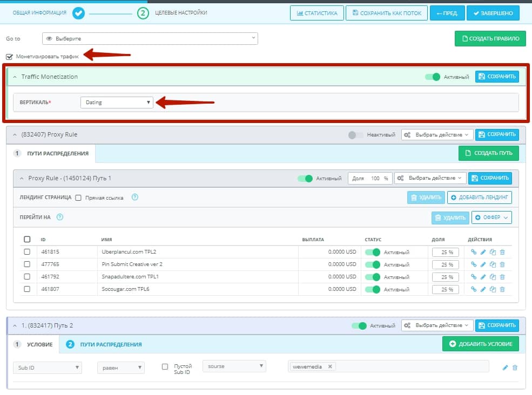Trash icon for Pin Submit Creative ver 2
The image size is (532, 395).
point(502,264)
